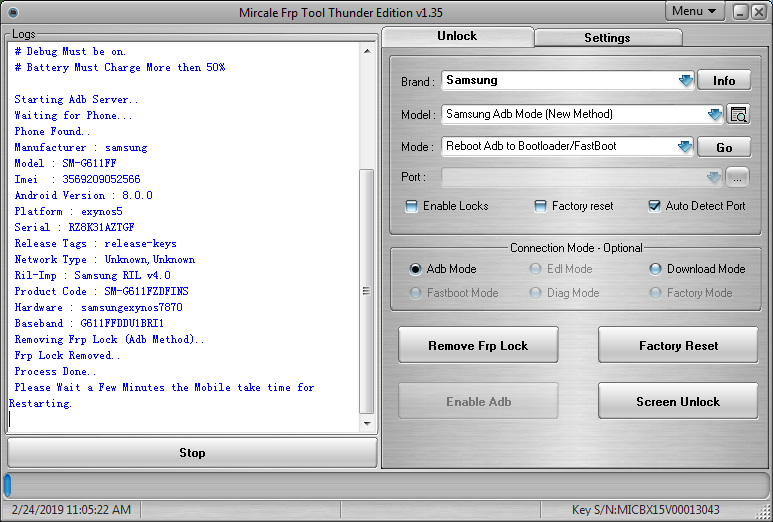Select the Adb Mode radio button
773x522 pixels.
pyautogui.click(x=415, y=269)
